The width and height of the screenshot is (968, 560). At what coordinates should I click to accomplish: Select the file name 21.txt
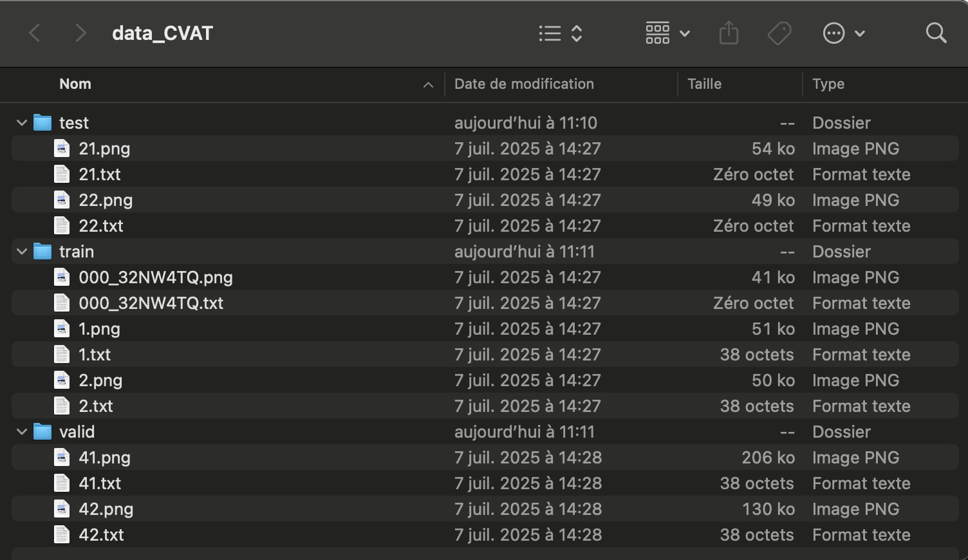click(x=100, y=174)
